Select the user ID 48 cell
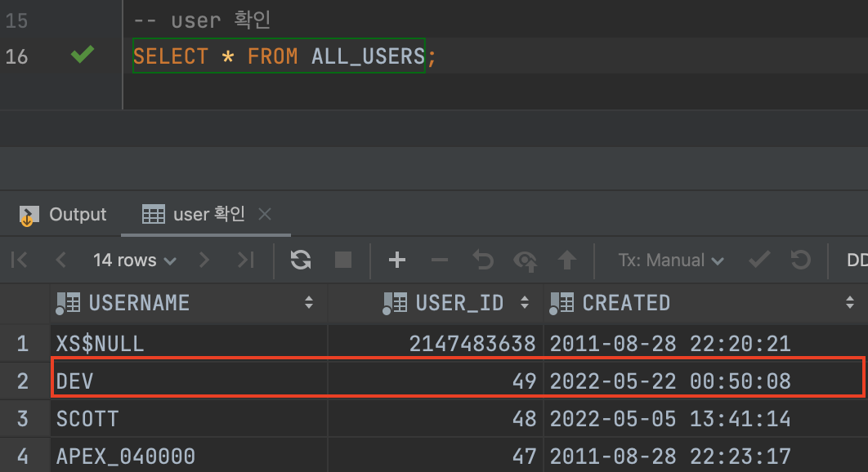Viewport: 868px width, 472px height. click(x=436, y=419)
